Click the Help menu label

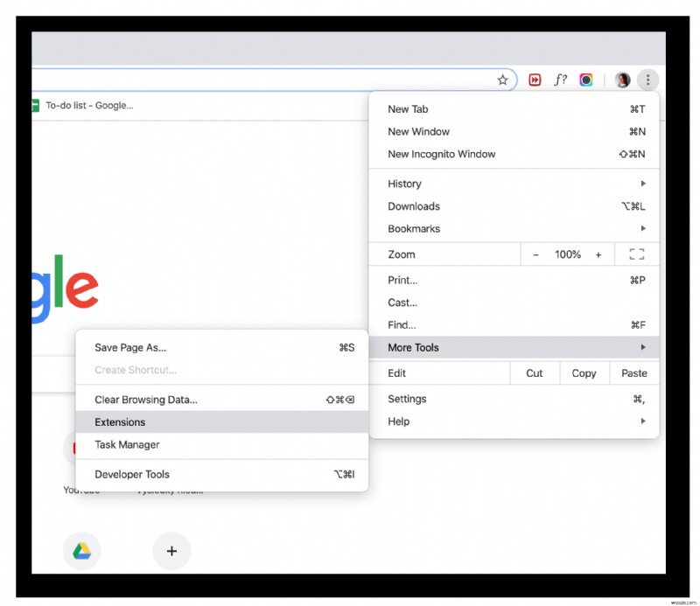(399, 421)
